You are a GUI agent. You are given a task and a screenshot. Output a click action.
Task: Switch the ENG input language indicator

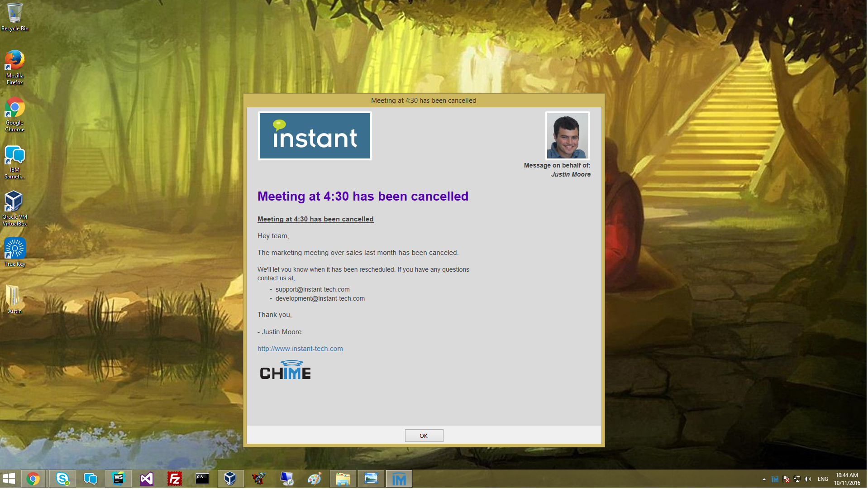click(x=823, y=479)
